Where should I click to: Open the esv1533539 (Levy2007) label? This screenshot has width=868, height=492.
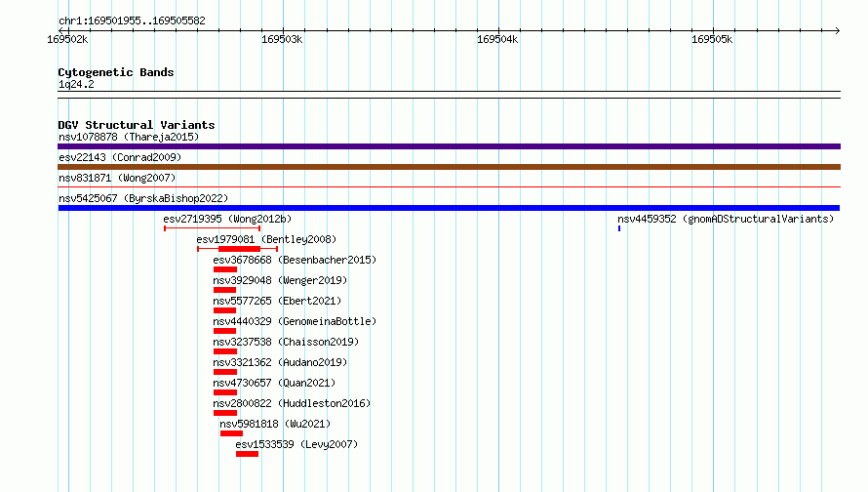click(x=296, y=444)
